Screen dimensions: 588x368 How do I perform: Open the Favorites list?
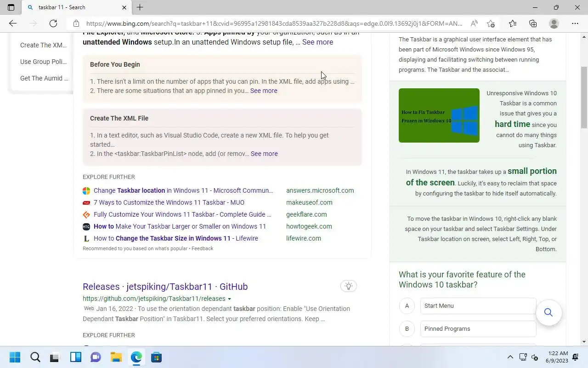pos(513,23)
